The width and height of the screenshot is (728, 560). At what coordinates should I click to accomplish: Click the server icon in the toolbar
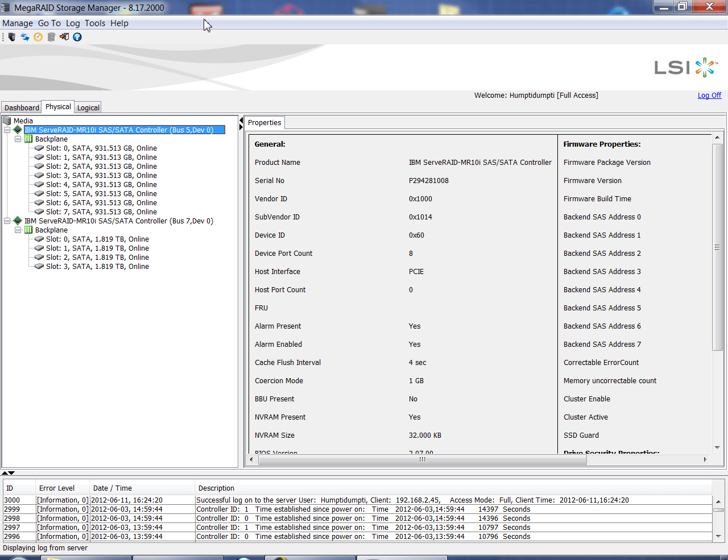click(11, 37)
